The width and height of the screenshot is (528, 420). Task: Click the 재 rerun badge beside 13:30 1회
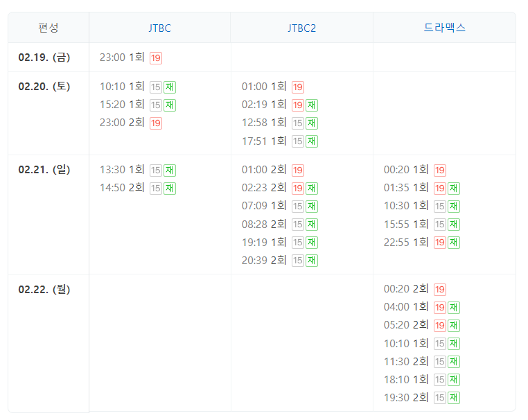tap(170, 170)
